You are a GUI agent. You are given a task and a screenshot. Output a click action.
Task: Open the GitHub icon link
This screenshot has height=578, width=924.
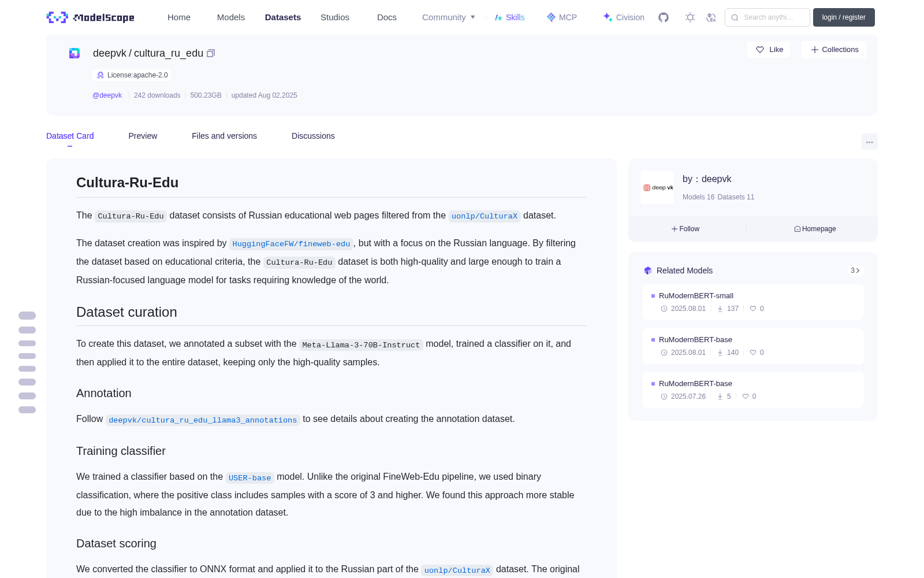664,17
